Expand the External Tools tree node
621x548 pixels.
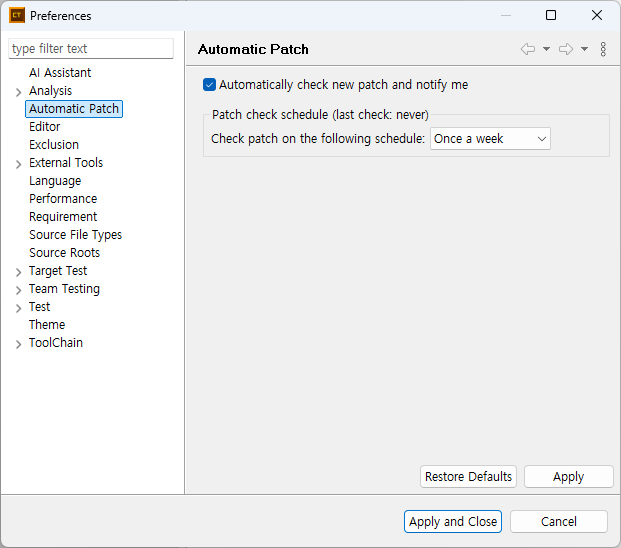coord(18,164)
